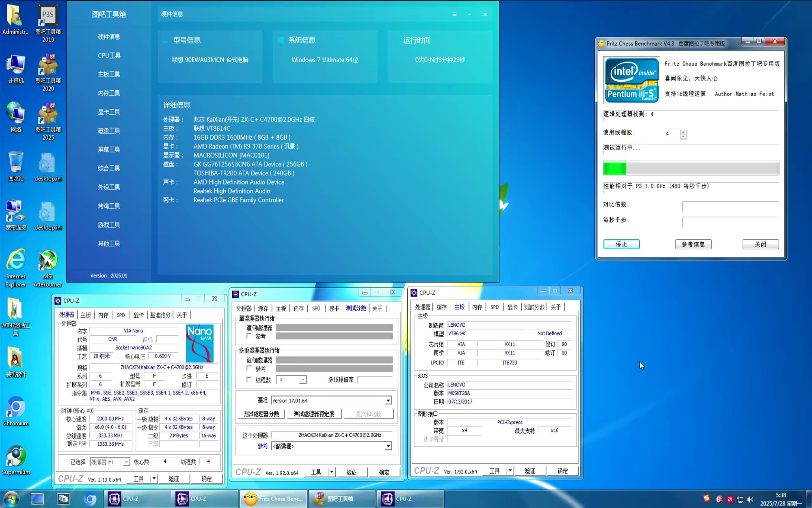Screen dimensions: 812x508
Task: Open the network tray icon
Action: (x=740, y=499)
